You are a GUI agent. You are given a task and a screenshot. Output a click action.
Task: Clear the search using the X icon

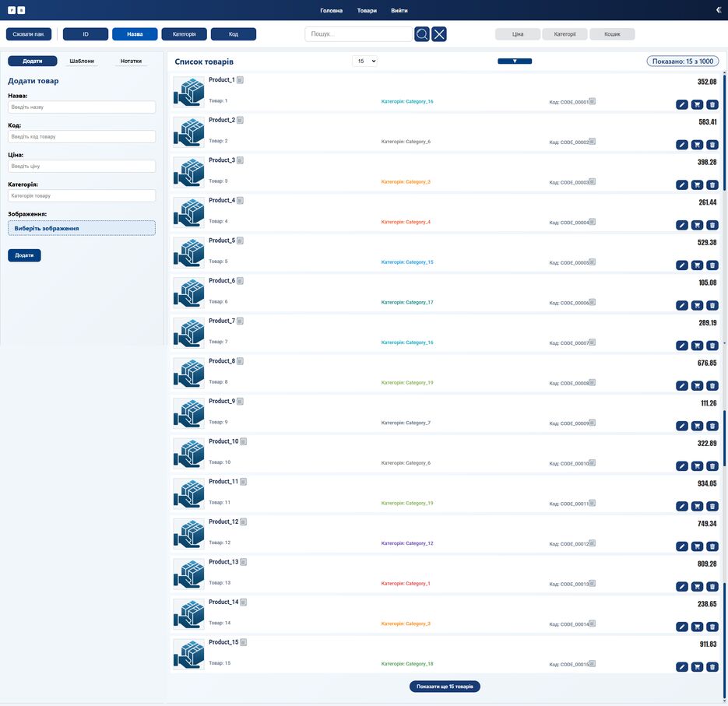click(439, 33)
